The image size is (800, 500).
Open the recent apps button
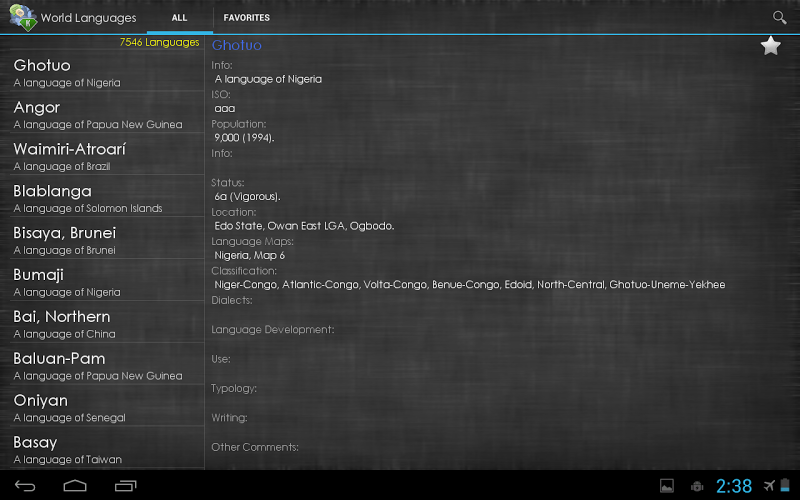click(x=126, y=486)
